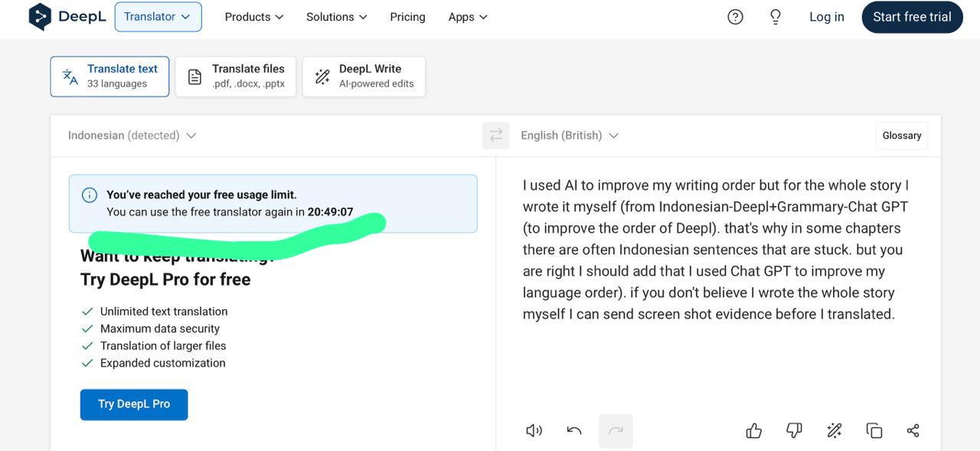Open the Translator dropdown

tap(158, 17)
